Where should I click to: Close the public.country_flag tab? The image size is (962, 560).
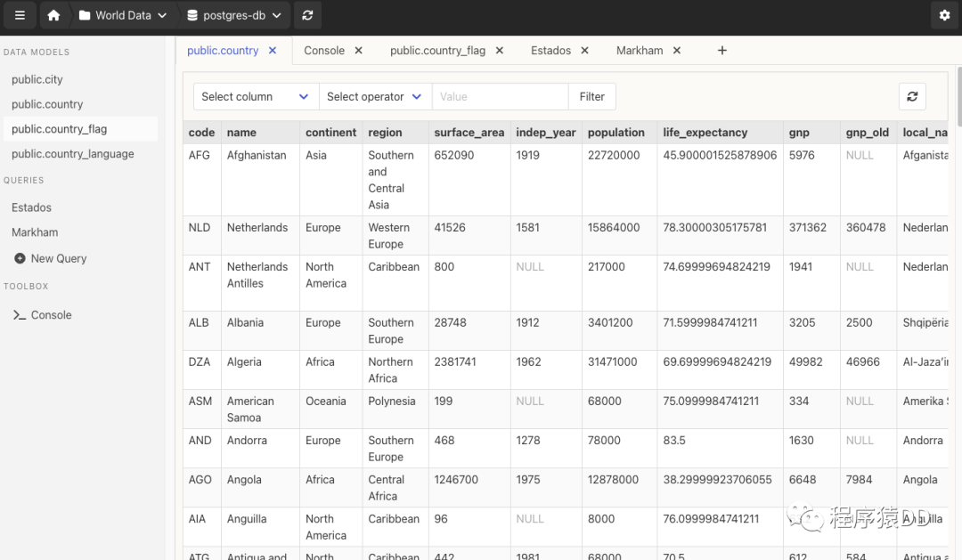tap(500, 50)
